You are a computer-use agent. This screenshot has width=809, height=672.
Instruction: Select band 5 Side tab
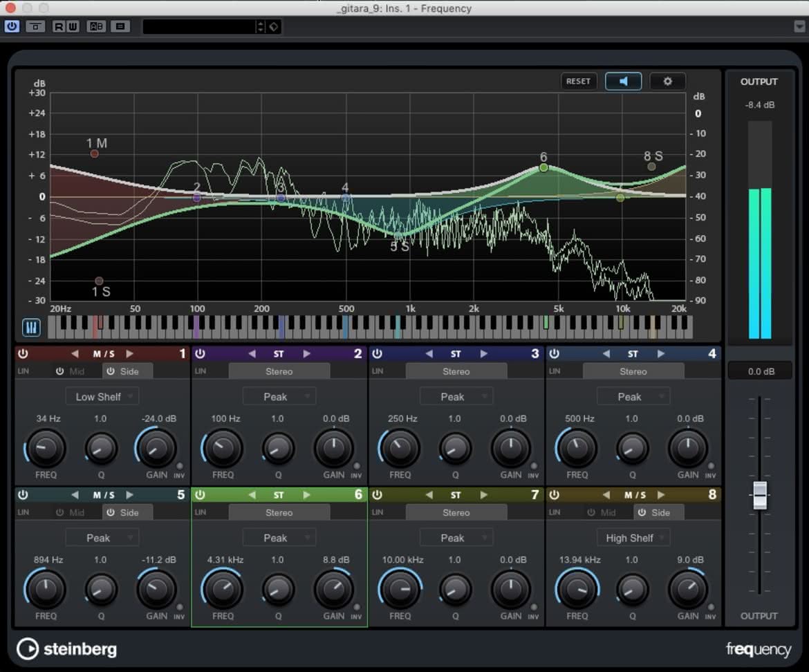click(x=127, y=512)
